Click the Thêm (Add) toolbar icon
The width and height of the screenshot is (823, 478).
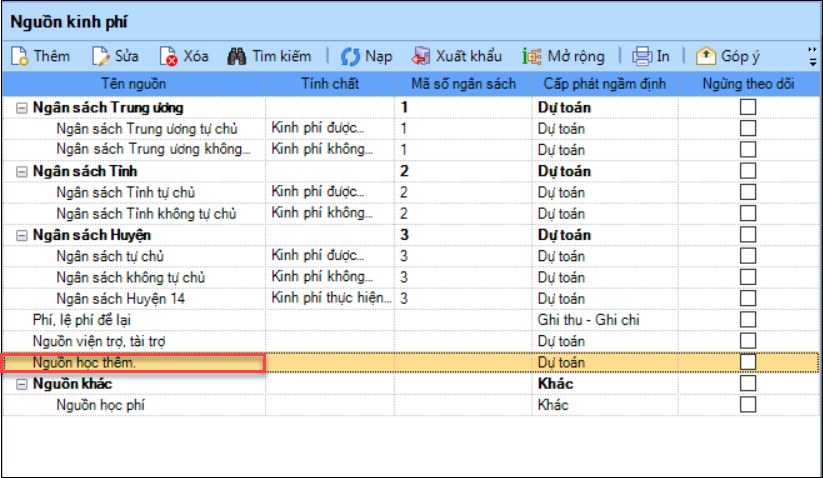(20, 56)
